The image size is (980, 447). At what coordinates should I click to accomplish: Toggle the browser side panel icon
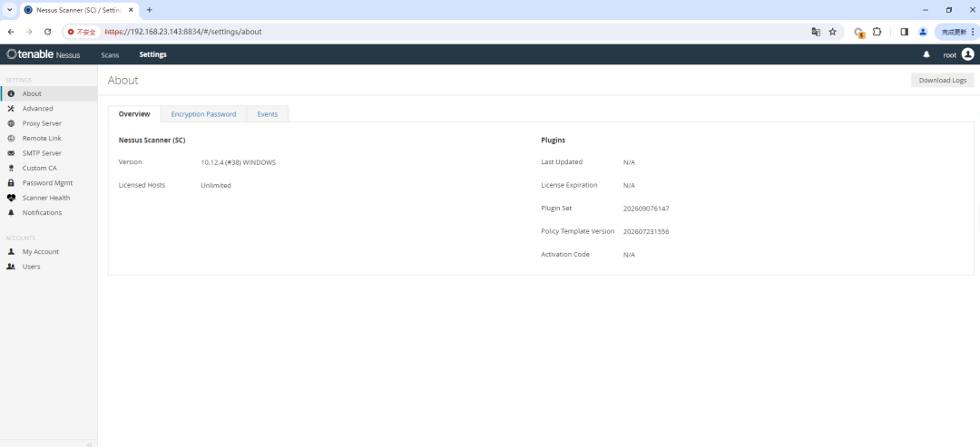(x=905, y=32)
